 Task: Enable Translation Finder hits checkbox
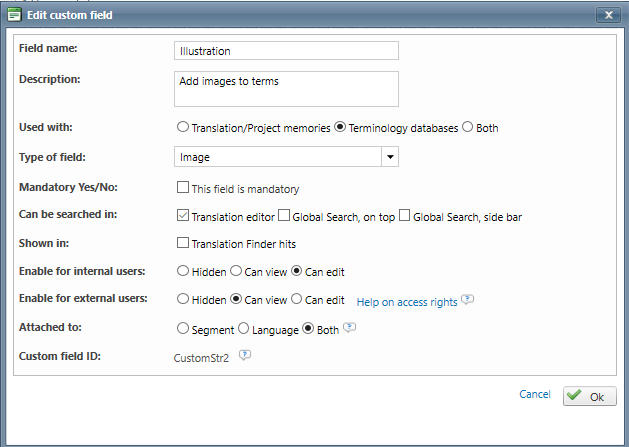[182, 242]
